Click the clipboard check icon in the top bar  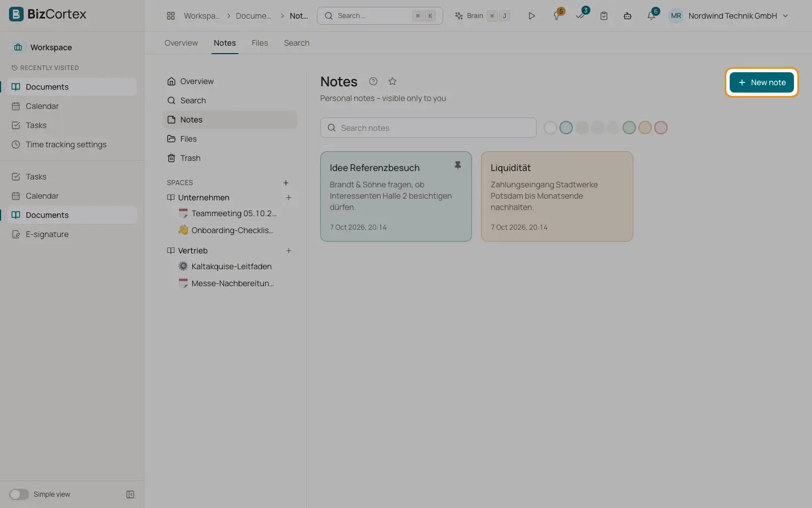pyautogui.click(x=604, y=16)
